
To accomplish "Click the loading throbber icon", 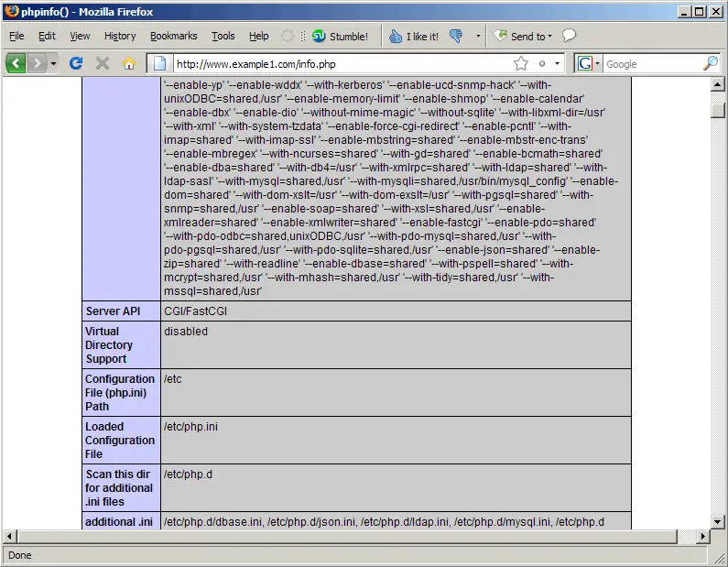I will point(288,36).
